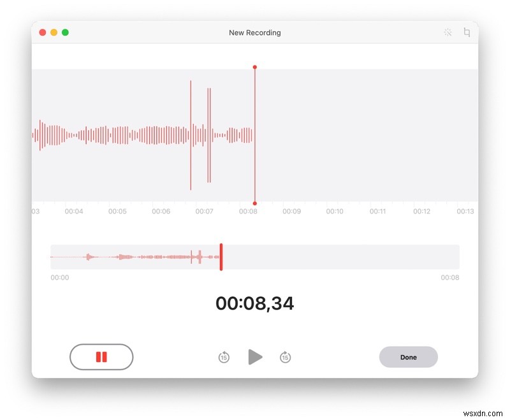The width and height of the screenshot is (510, 420).
Task: Click the 00:05 timeline marker
Action: click(117, 212)
